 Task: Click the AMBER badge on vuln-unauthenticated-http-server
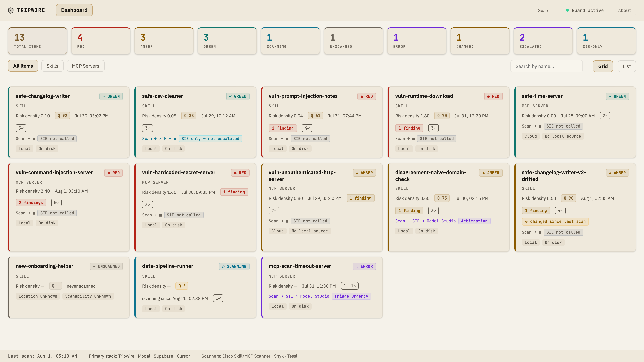(364, 173)
